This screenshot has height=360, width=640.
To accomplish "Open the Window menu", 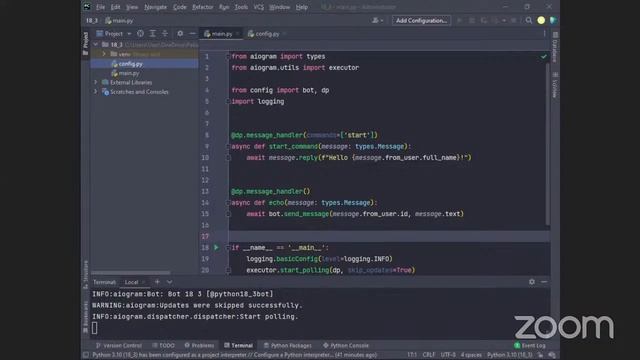I will (x=280, y=7).
